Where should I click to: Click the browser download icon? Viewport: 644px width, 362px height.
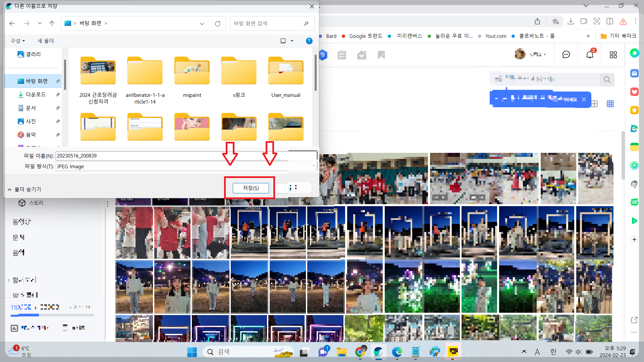[571, 21]
